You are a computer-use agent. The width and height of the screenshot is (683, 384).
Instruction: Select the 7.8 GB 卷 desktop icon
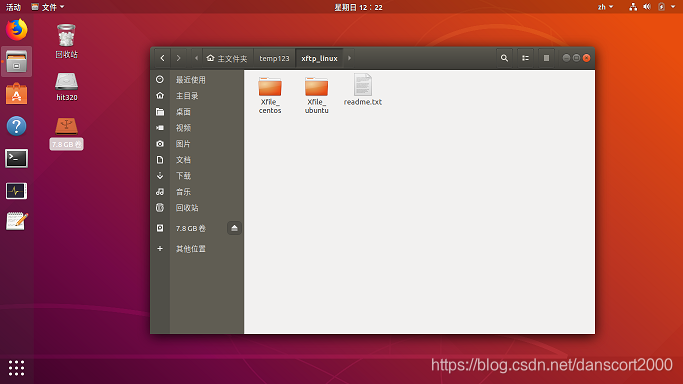point(67,133)
